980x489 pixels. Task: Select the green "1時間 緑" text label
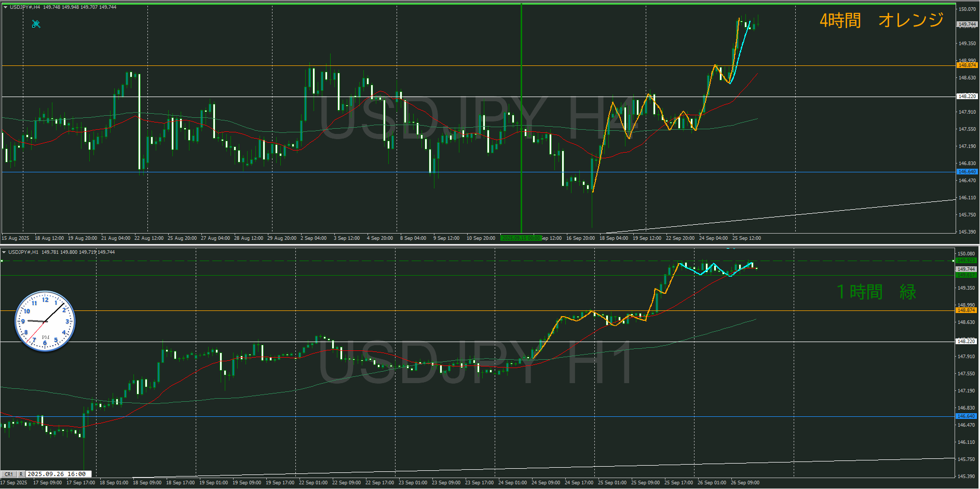click(x=876, y=292)
